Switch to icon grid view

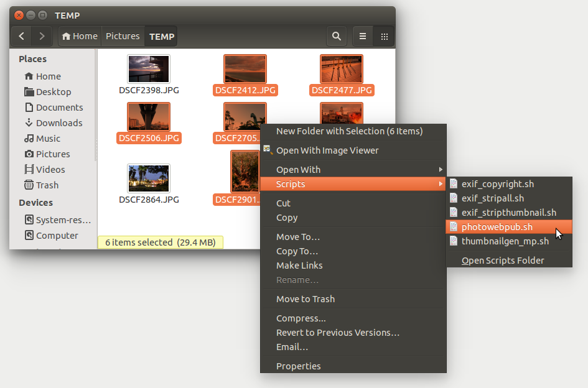click(x=385, y=36)
